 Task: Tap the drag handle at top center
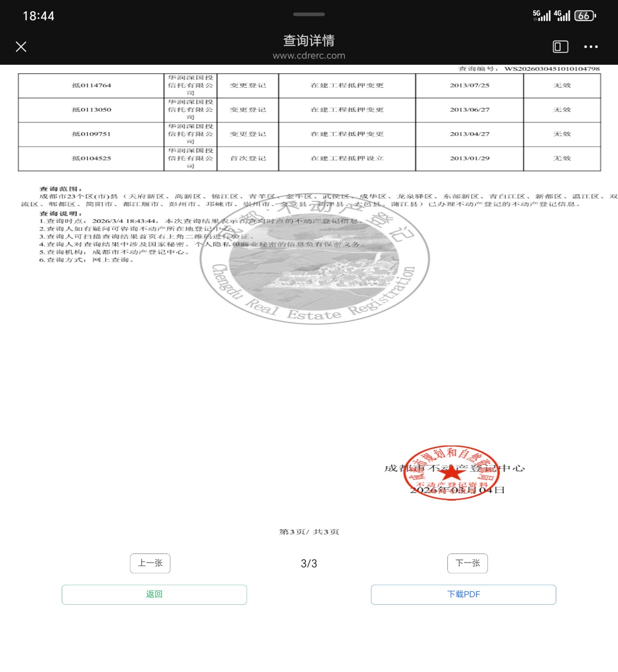(x=309, y=14)
